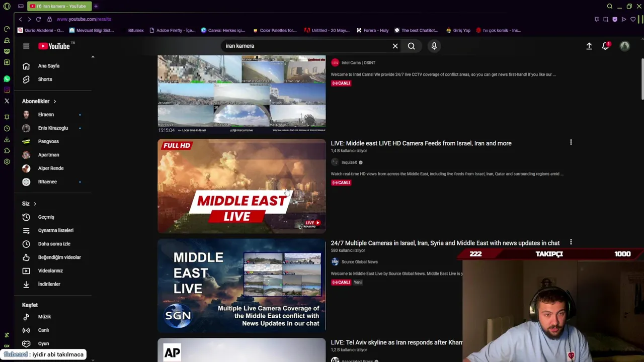Run the search with the magnifier button
The width and height of the screenshot is (644, 362).
pos(411,46)
